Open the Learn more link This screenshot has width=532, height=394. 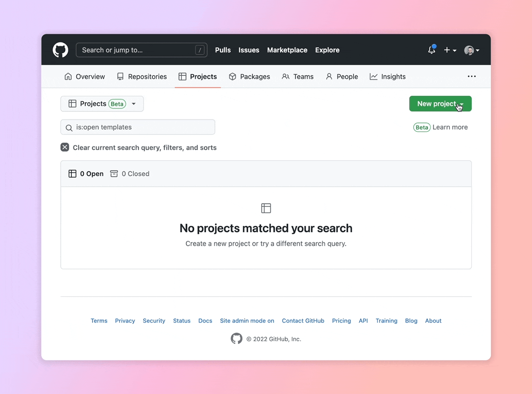(450, 127)
